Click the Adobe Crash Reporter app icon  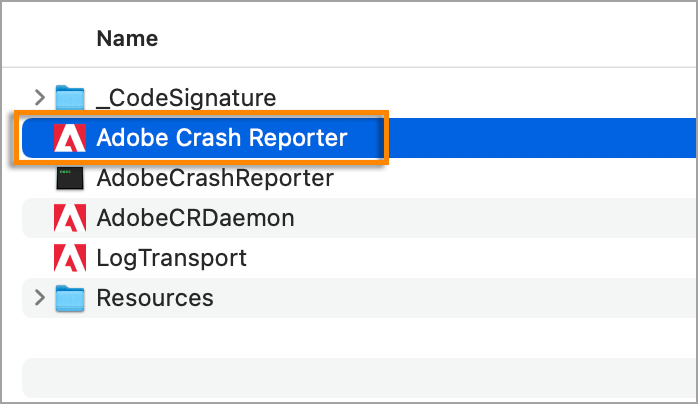(x=70, y=138)
